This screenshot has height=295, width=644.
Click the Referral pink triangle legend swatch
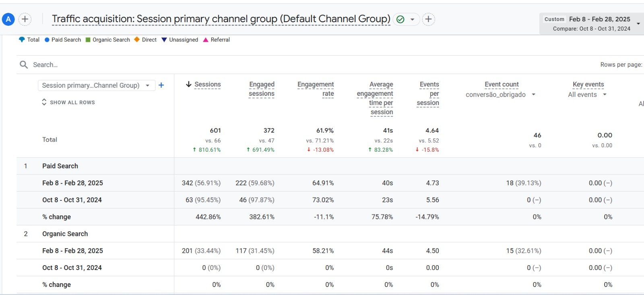tap(206, 40)
